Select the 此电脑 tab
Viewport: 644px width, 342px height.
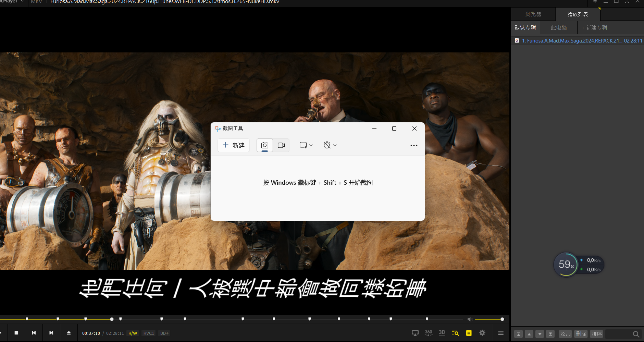(x=559, y=27)
